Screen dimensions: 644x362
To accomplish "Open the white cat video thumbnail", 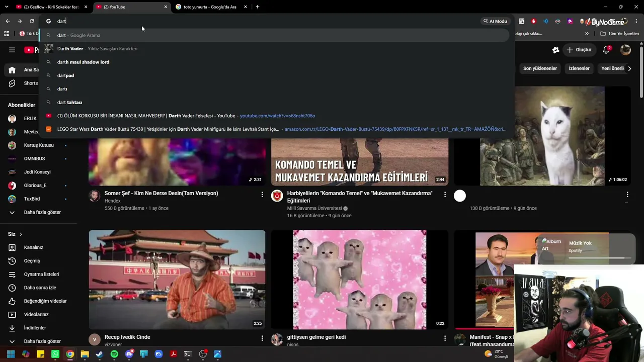I will pos(542,136).
